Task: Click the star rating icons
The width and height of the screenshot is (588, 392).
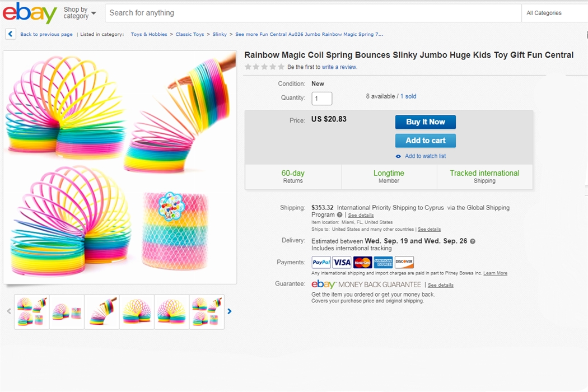Action: tap(264, 67)
